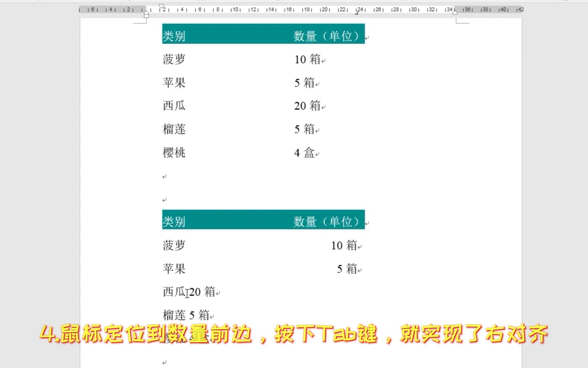Screen dimensions: 588x368
Task: Click the right tab stop near 24 on ruler
Action: [357, 13]
